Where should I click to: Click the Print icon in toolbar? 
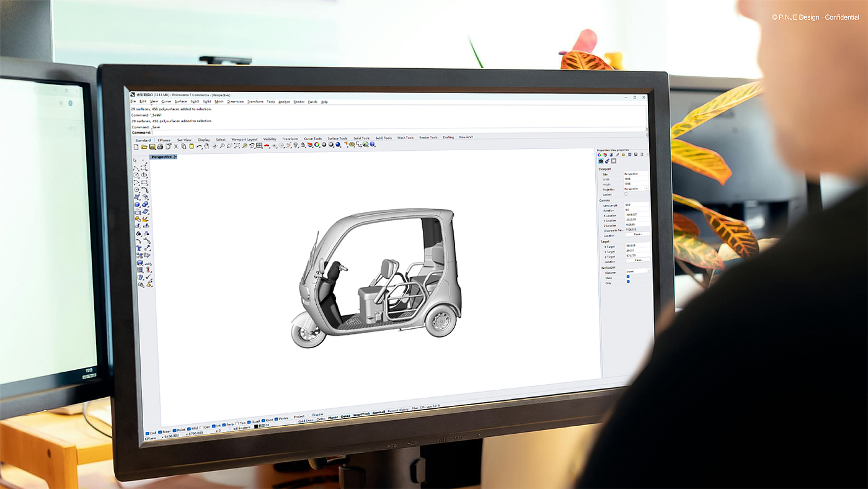tap(160, 146)
